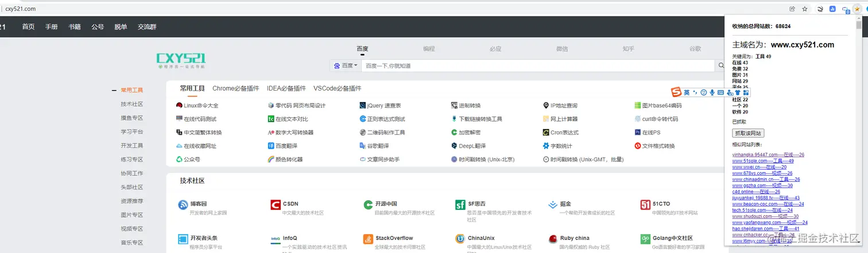Open the DeepL翻译 icon
This screenshot has width=868, height=253.
(454, 146)
